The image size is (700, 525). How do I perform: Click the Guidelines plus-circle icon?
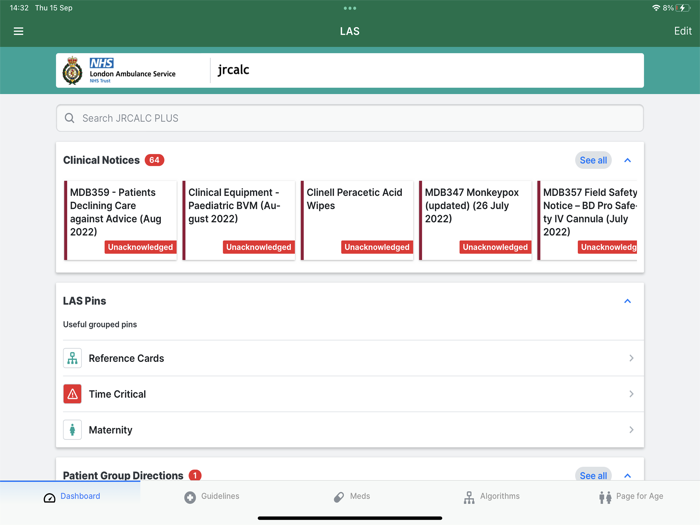tap(190, 497)
